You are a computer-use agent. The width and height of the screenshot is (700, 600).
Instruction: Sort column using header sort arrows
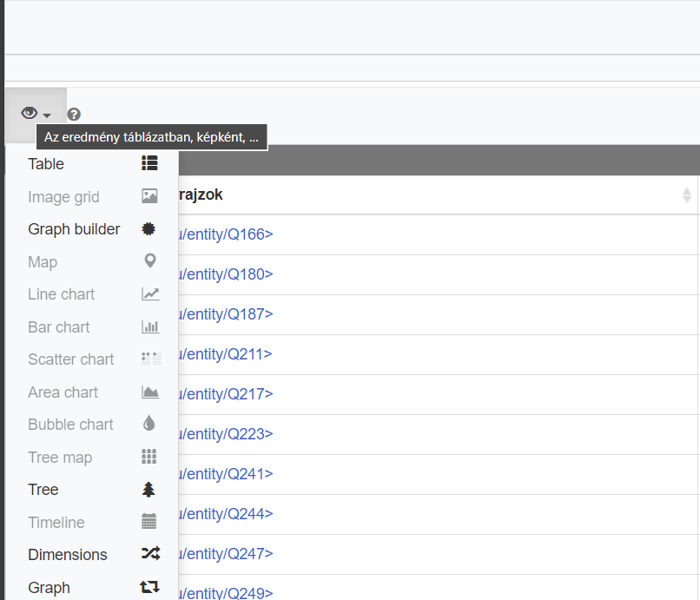pos(686,195)
